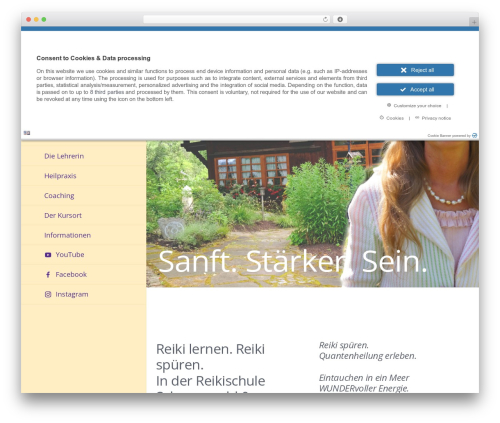Click the text Quantenheilung erleben.
This screenshot has height=423, width=500.
point(368,356)
